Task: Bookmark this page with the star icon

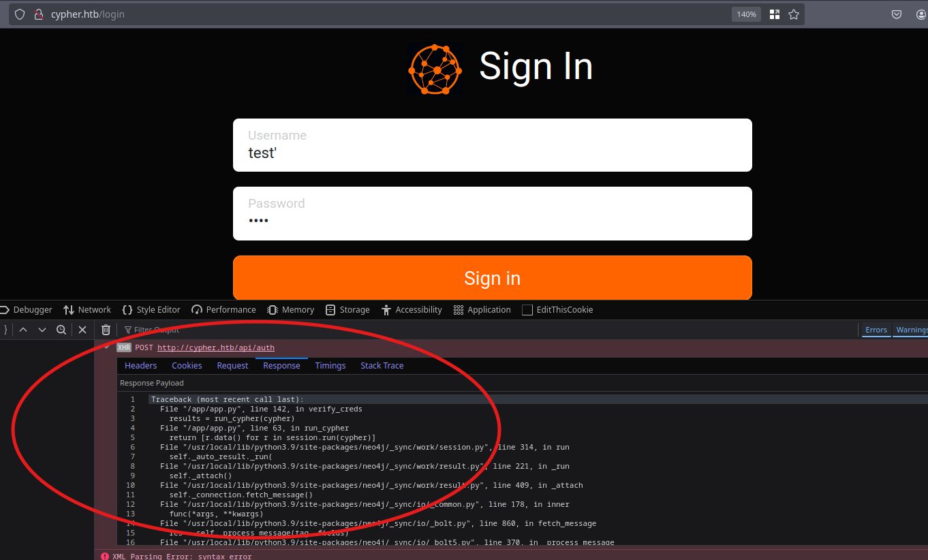Action: tap(794, 14)
